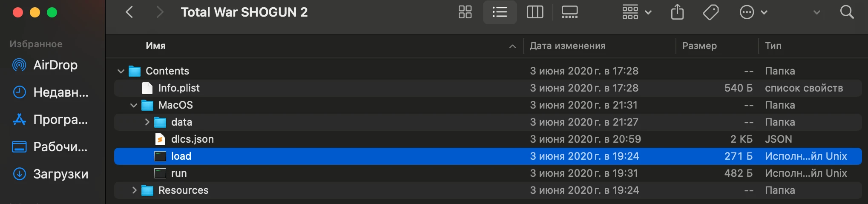This screenshot has height=204, width=868.
Task: Open the ellipsis action menu
Action: click(x=753, y=12)
